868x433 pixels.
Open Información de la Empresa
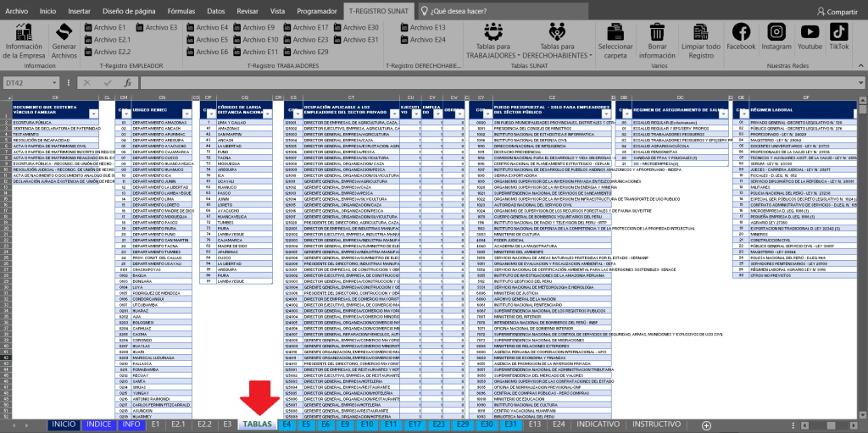(x=24, y=41)
